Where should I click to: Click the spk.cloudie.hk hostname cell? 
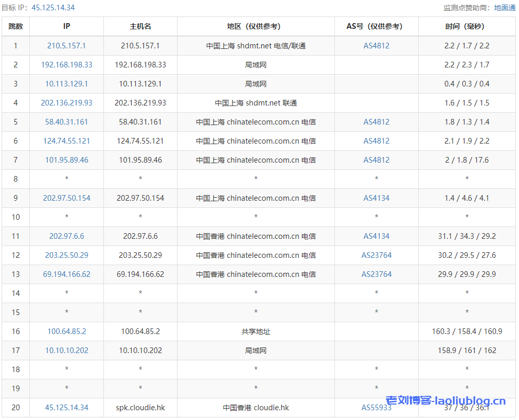[140, 408]
